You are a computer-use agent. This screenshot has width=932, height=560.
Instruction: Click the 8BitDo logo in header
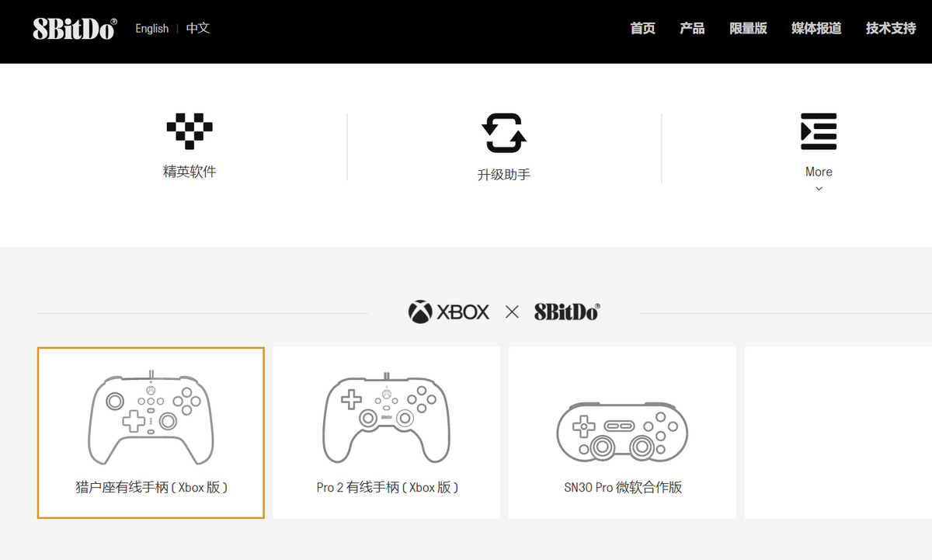click(x=75, y=29)
